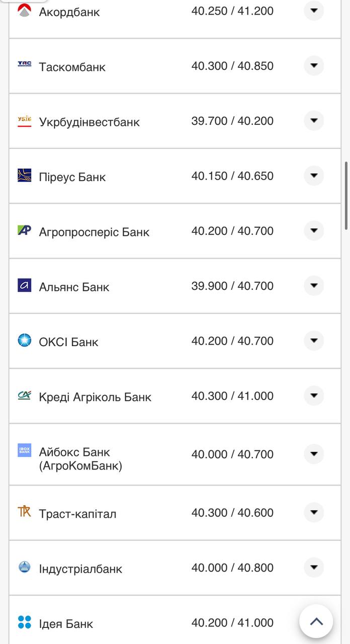
Task: Click the Укрбудінвестбанк logo icon
Action: pyautogui.click(x=24, y=121)
